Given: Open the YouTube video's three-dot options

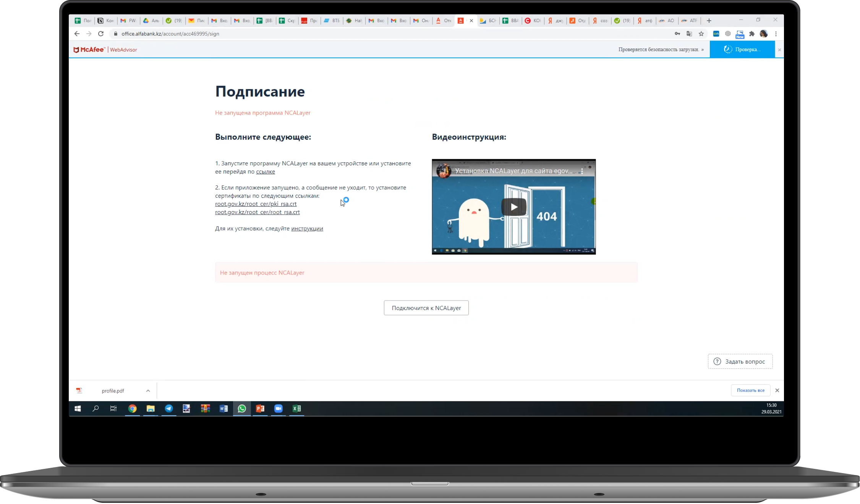Looking at the screenshot, I should pos(582,171).
